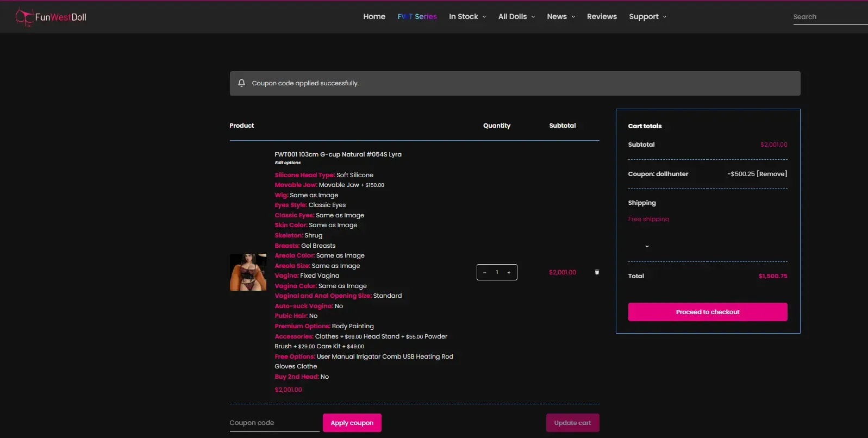Click the Eyes Style: Classic Eyes line
868x438 pixels.
pyautogui.click(x=310, y=205)
